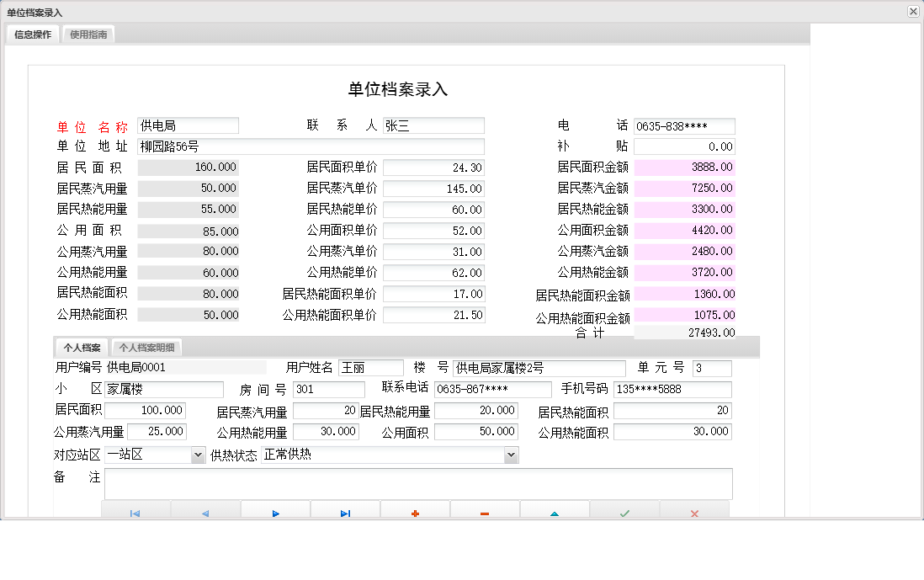Click the red plus insert record icon

[415, 511]
